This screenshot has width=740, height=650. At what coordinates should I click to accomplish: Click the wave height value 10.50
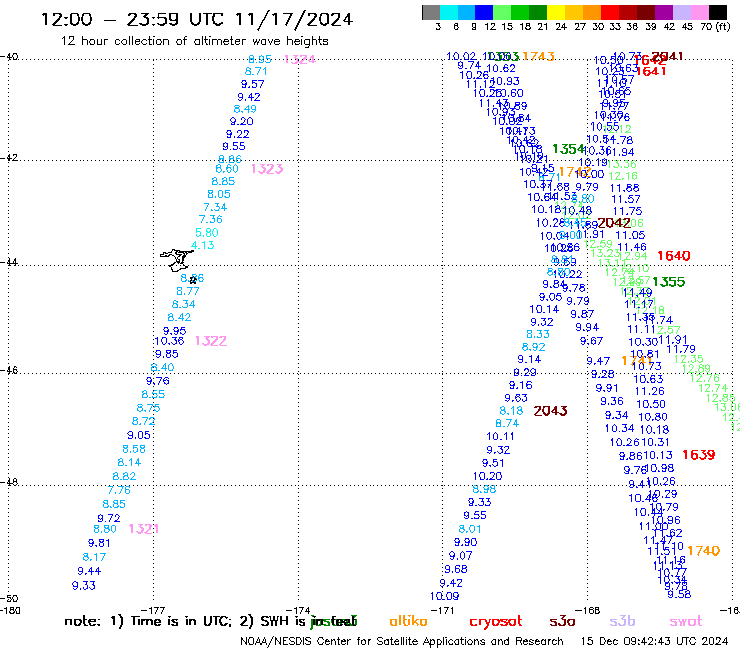click(651, 405)
